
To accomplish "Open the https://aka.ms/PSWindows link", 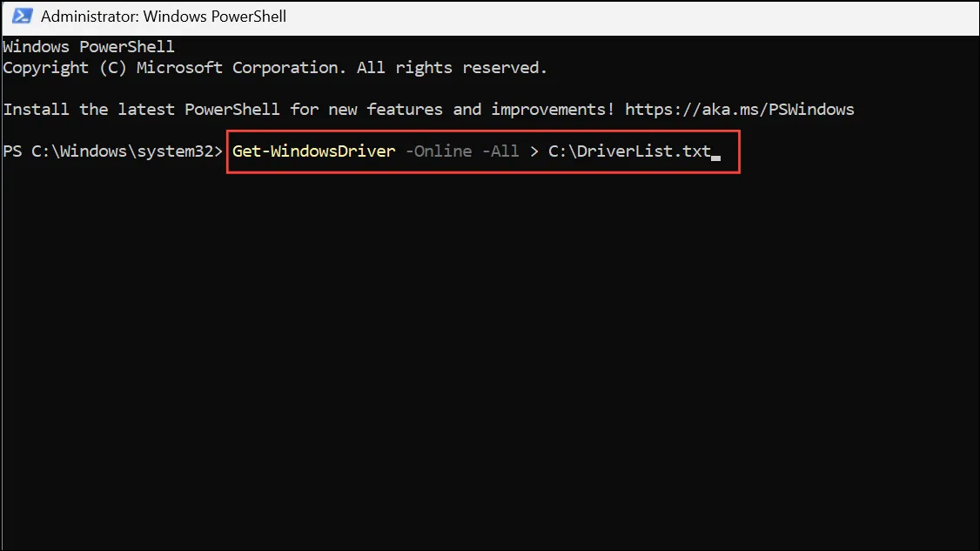I will [740, 110].
